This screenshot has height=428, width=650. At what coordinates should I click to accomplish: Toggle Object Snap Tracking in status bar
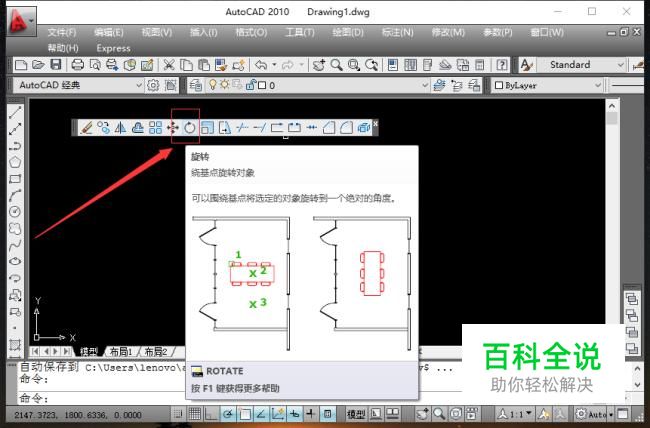click(261, 413)
